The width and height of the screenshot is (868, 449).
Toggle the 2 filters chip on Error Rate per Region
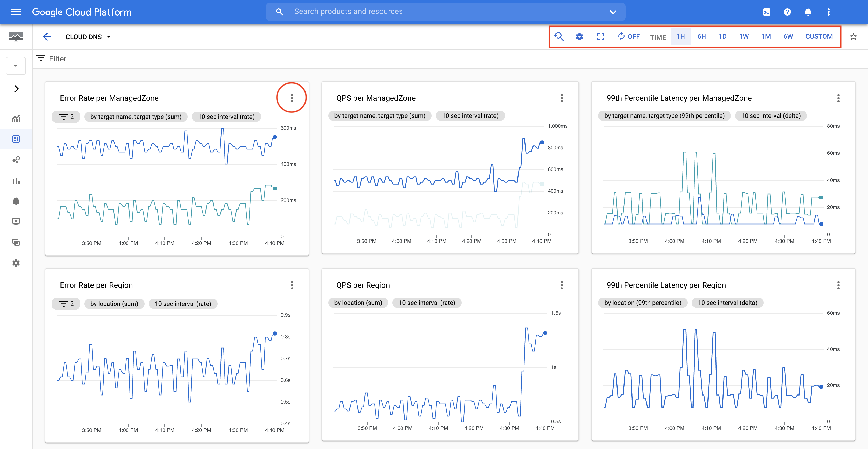click(x=66, y=304)
